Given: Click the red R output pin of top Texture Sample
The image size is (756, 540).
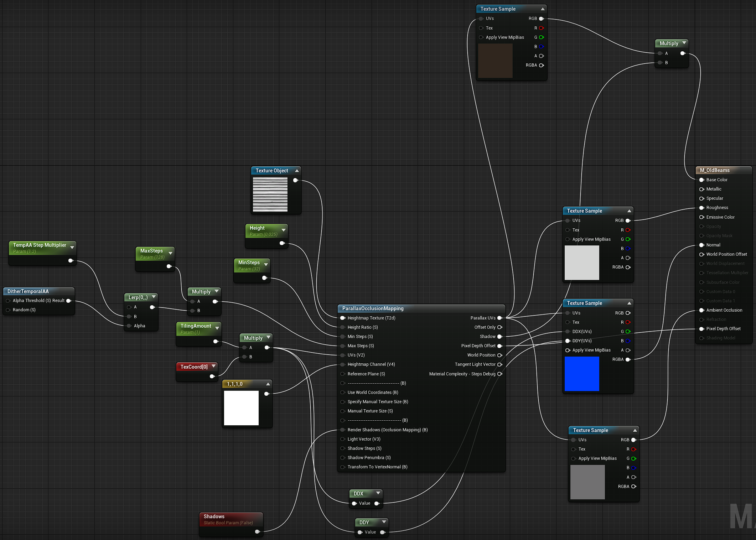Looking at the screenshot, I should click(x=541, y=28).
